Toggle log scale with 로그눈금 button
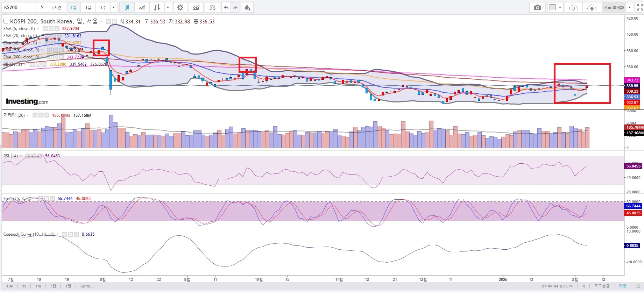Screen dimensions: 644x292 (x=602, y=286)
